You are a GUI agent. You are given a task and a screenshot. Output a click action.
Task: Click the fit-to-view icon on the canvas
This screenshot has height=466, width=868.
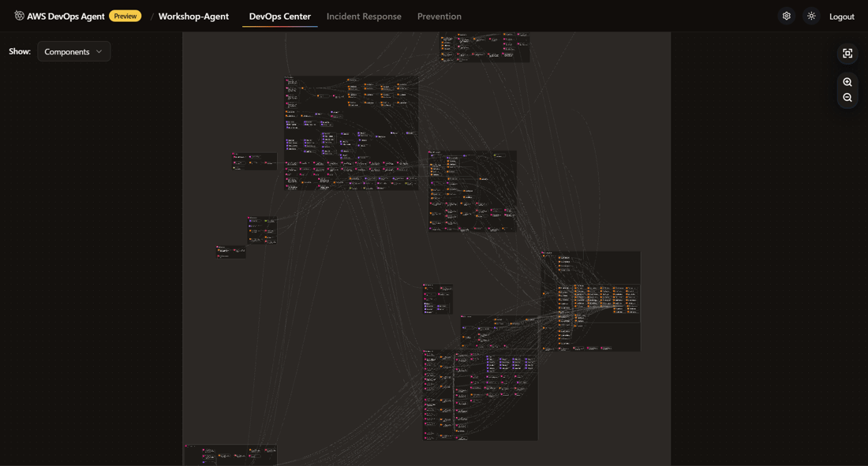(x=847, y=54)
